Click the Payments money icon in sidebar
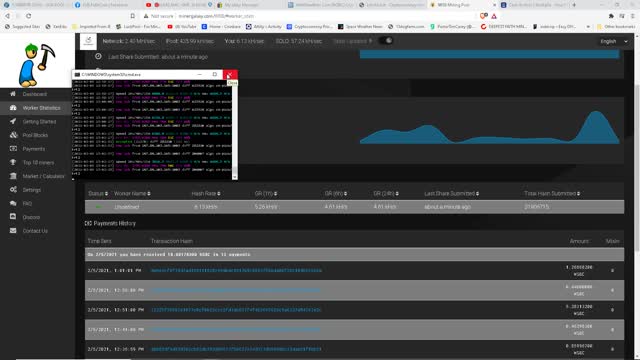The image size is (640, 360). click(x=13, y=149)
